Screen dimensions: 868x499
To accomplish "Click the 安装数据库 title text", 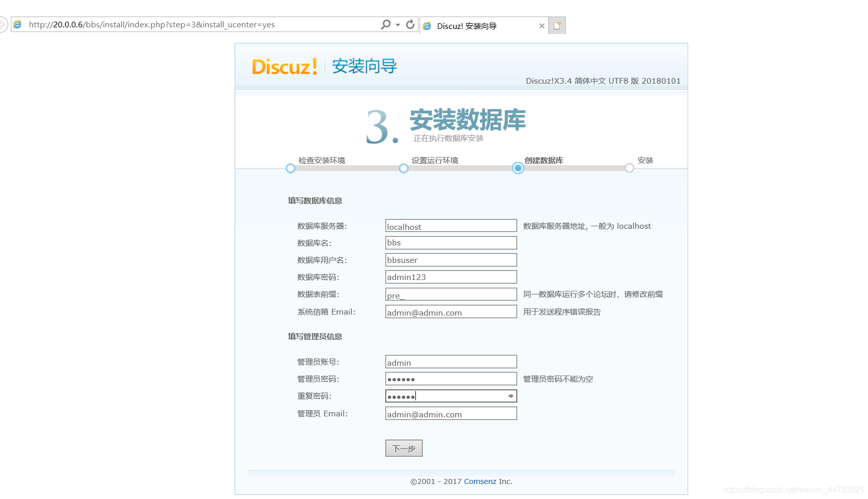I will click(x=468, y=120).
